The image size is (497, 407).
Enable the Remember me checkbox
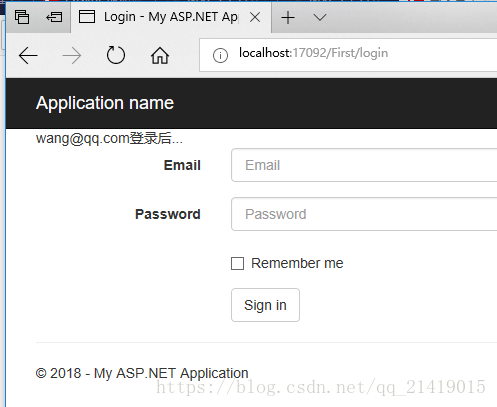pyautogui.click(x=237, y=263)
